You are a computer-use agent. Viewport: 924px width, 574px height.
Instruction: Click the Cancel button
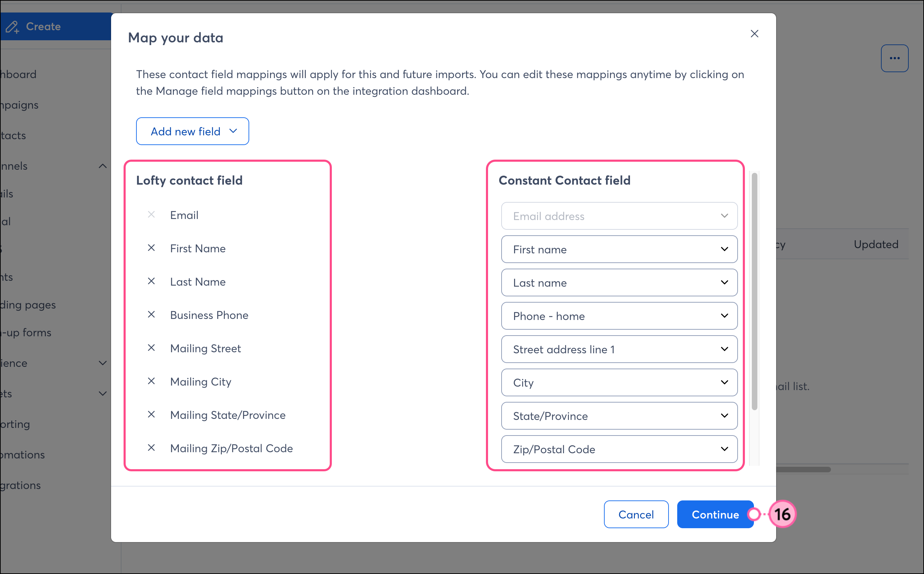[636, 514]
